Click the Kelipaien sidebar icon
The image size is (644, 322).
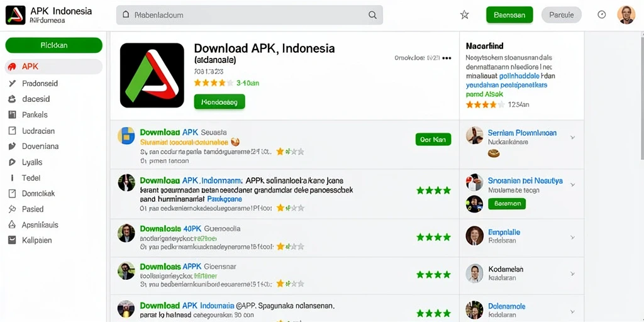coord(13,240)
